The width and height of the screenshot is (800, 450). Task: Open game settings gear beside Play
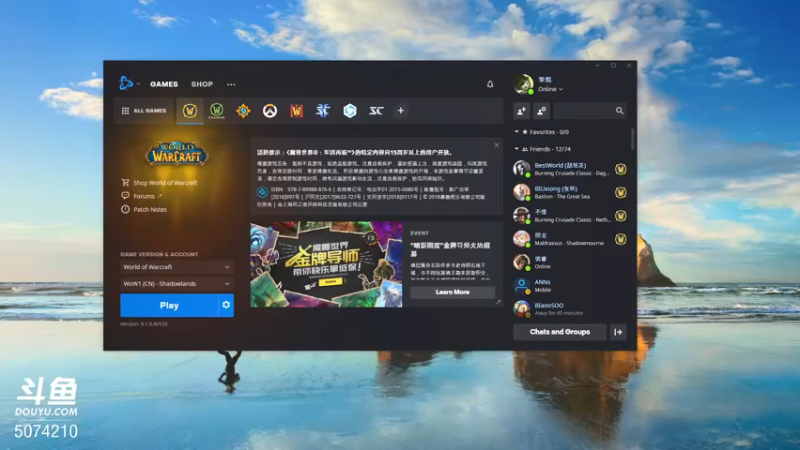tap(226, 305)
